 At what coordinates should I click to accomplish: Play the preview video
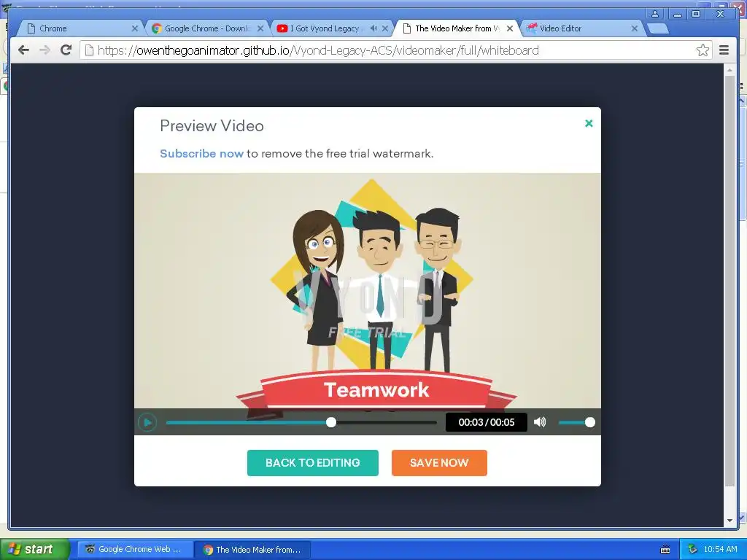coord(147,422)
